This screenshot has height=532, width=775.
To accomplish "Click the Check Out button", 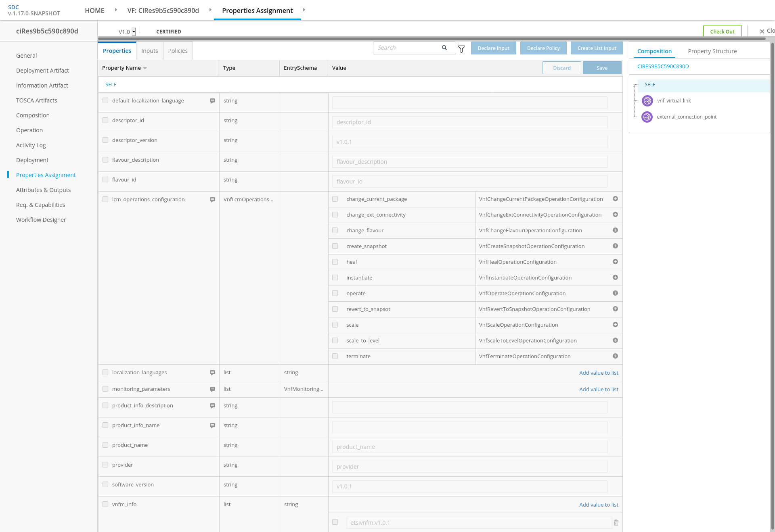I will (722, 31).
